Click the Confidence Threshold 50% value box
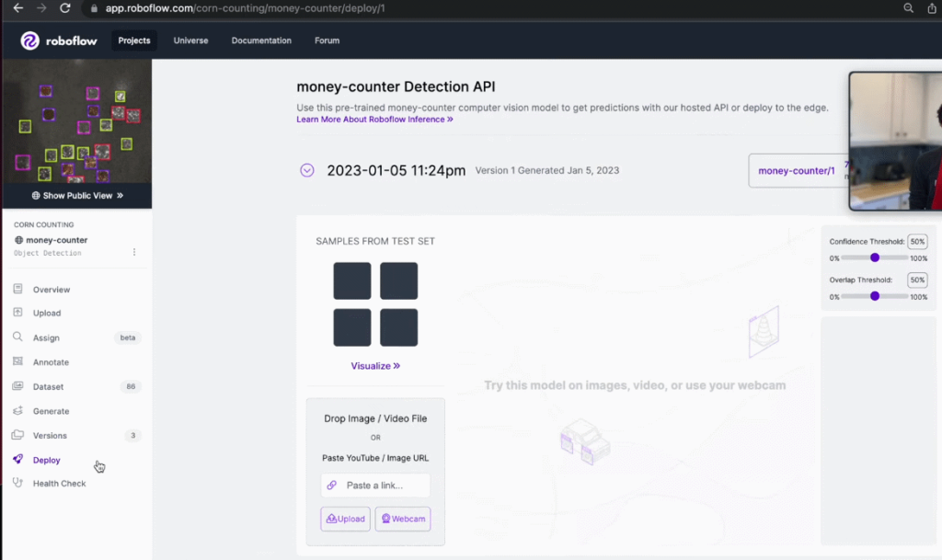942x560 pixels. pyautogui.click(x=917, y=241)
